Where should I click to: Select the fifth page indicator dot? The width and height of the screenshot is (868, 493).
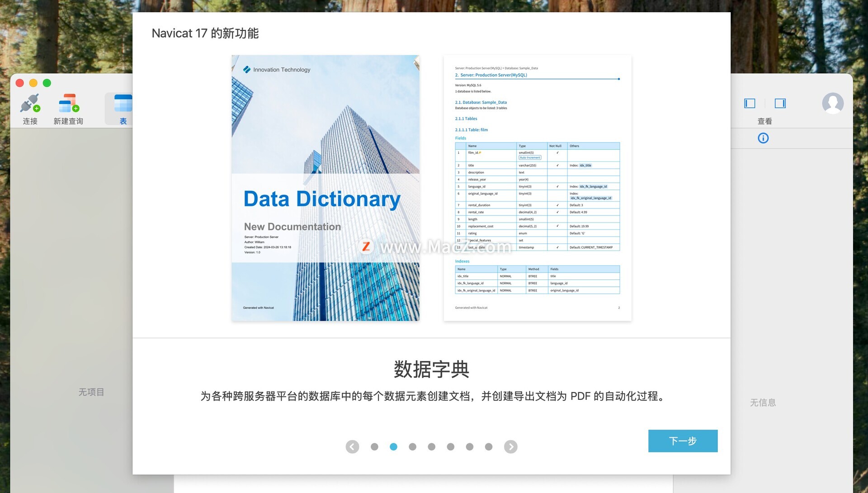point(451,446)
